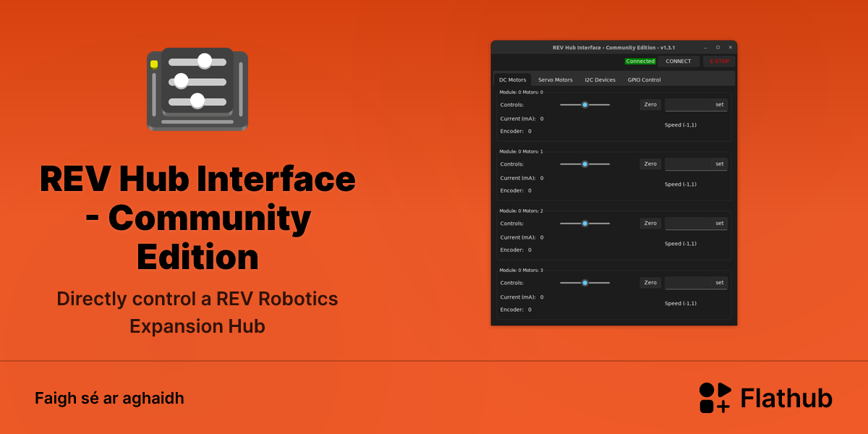Click the Flathub logo
The image size is (868, 434).
[x=766, y=398]
